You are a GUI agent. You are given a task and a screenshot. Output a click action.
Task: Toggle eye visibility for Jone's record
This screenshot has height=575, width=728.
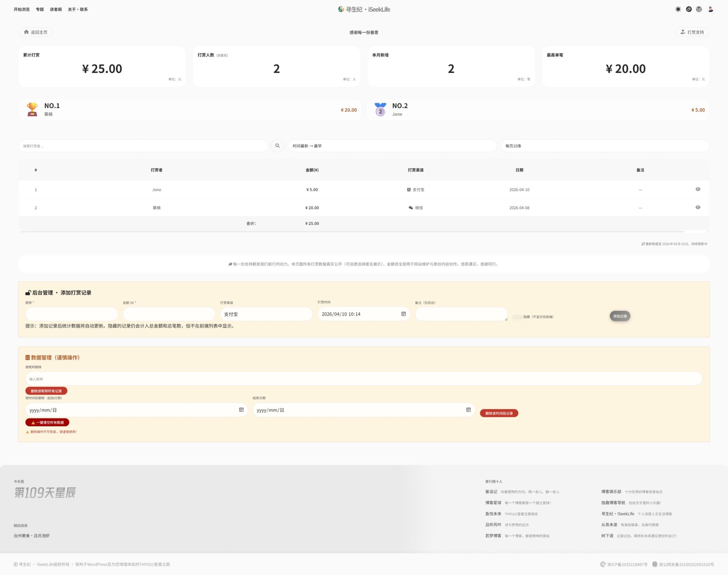(x=698, y=189)
